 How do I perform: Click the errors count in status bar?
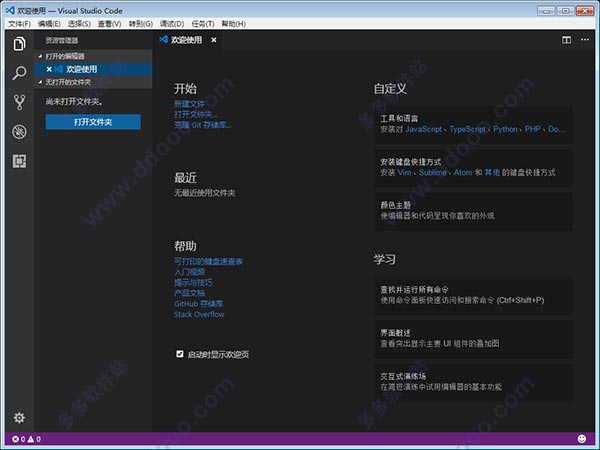coord(19,439)
